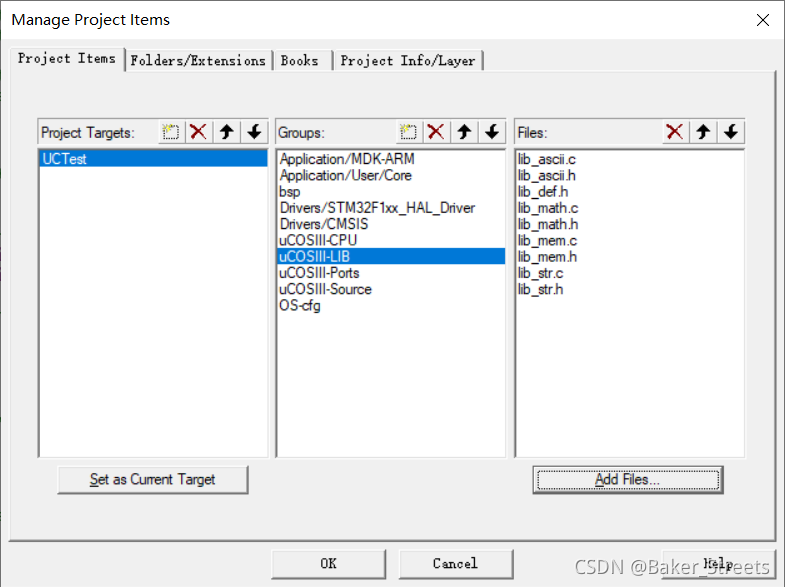785x587 pixels.
Task: Move the project target up
Action: tap(227, 132)
